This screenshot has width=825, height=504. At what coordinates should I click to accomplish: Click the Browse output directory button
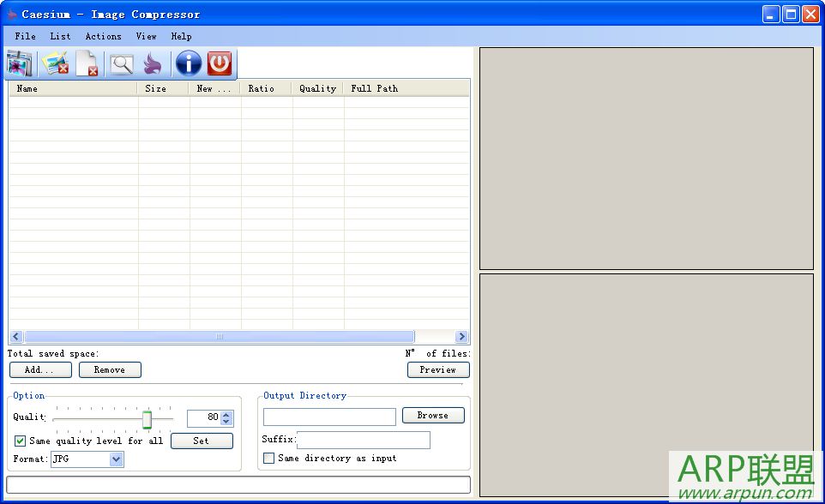434,415
